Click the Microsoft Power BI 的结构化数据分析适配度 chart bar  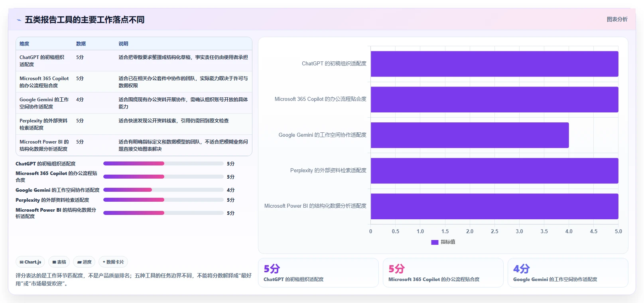[494, 206]
